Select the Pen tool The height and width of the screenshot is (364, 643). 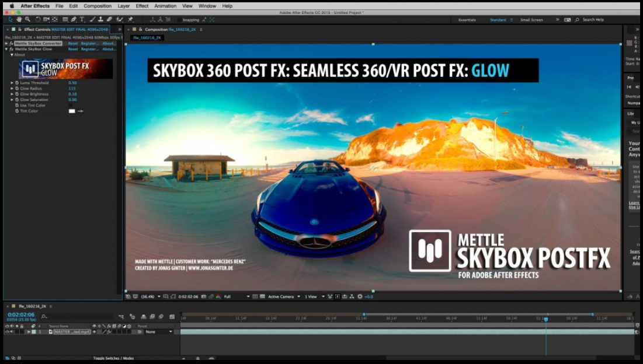pos(74,19)
